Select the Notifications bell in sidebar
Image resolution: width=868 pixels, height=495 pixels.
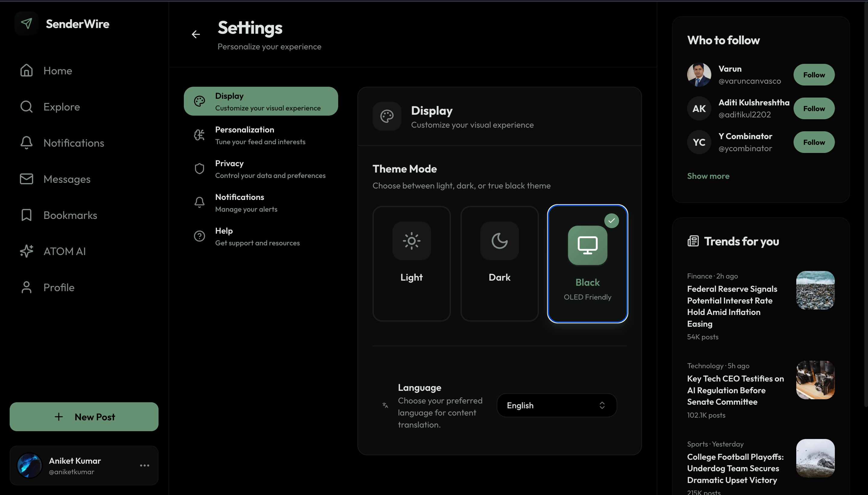pyautogui.click(x=26, y=143)
